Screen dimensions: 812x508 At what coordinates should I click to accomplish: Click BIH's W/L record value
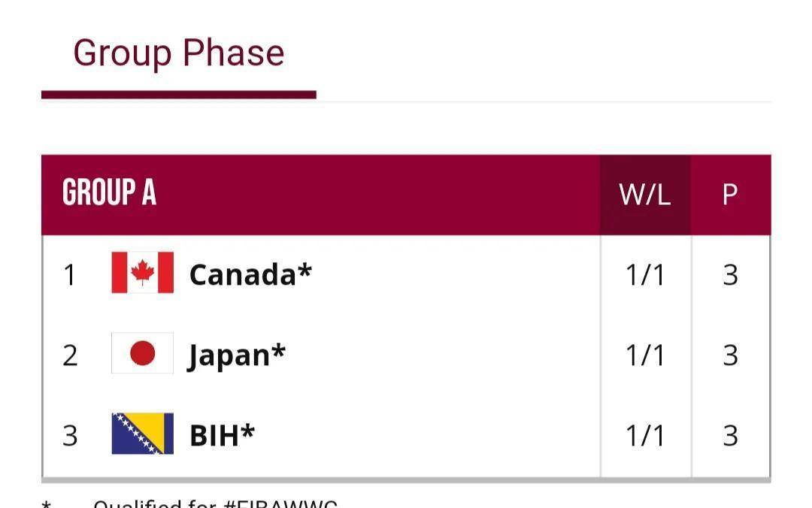pos(645,436)
